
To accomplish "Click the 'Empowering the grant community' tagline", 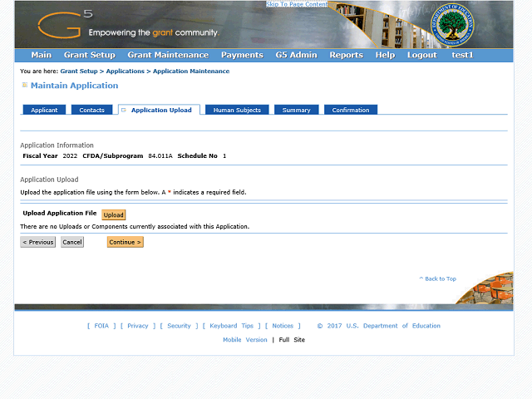I will click(154, 33).
